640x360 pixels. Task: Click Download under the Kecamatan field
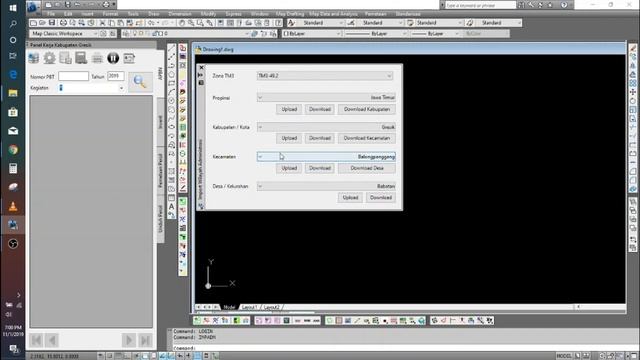click(x=320, y=168)
